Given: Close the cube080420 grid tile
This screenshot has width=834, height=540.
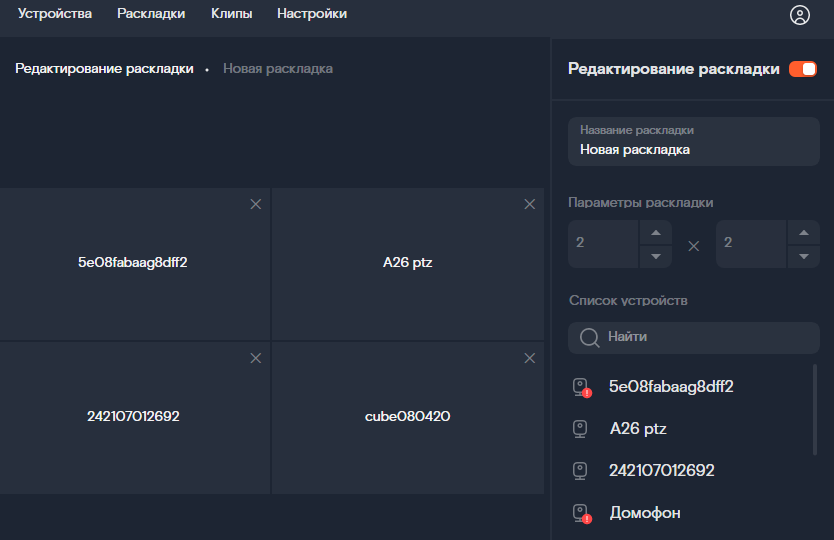Looking at the screenshot, I should (530, 359).
